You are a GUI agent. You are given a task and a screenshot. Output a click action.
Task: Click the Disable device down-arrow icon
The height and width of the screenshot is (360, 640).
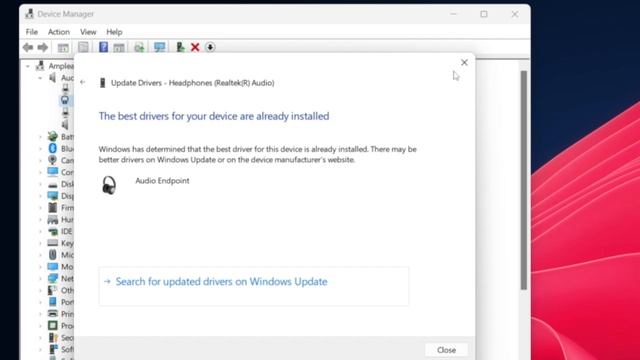point(210,47)
